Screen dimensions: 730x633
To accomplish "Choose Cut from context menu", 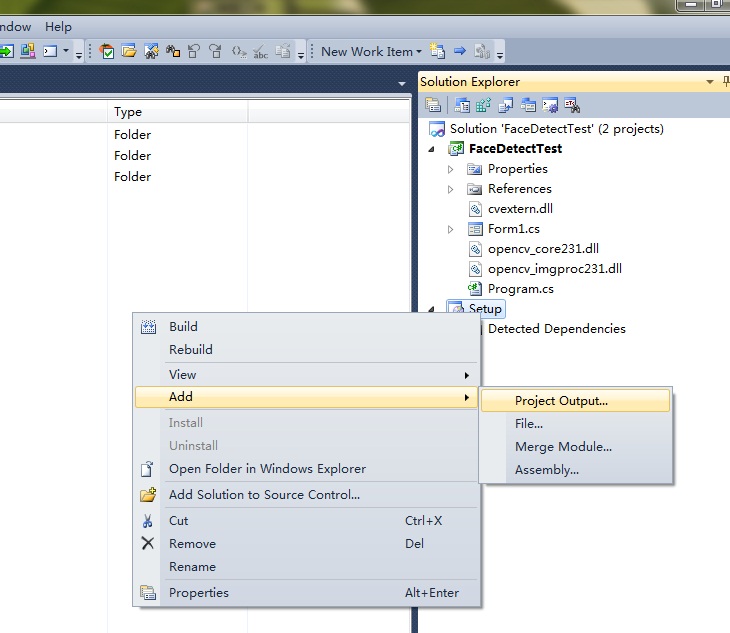I will [306, 521].
